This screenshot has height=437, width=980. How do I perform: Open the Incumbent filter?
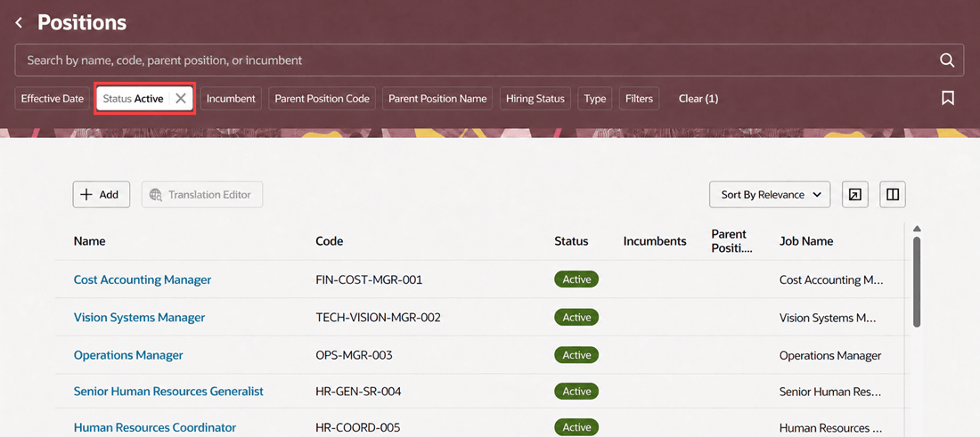tap(231, 99)
